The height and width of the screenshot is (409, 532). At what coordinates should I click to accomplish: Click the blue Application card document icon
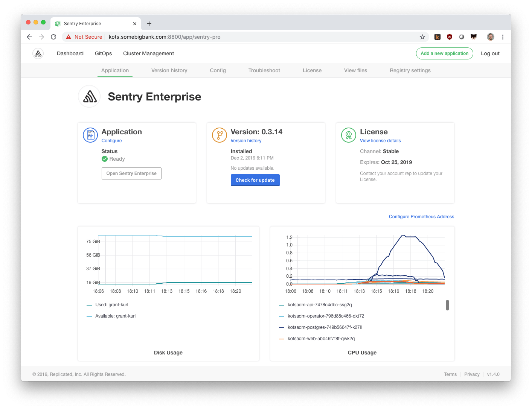[90, 135]
